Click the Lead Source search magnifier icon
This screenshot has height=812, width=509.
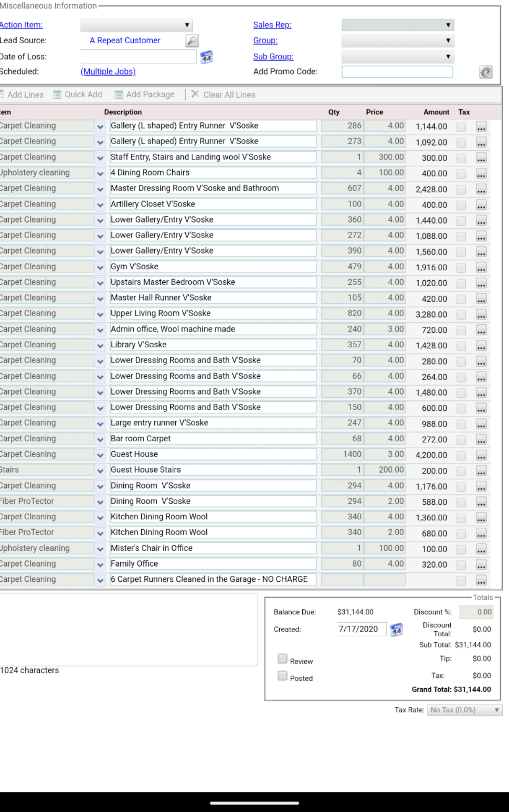(x=192, y=40)
